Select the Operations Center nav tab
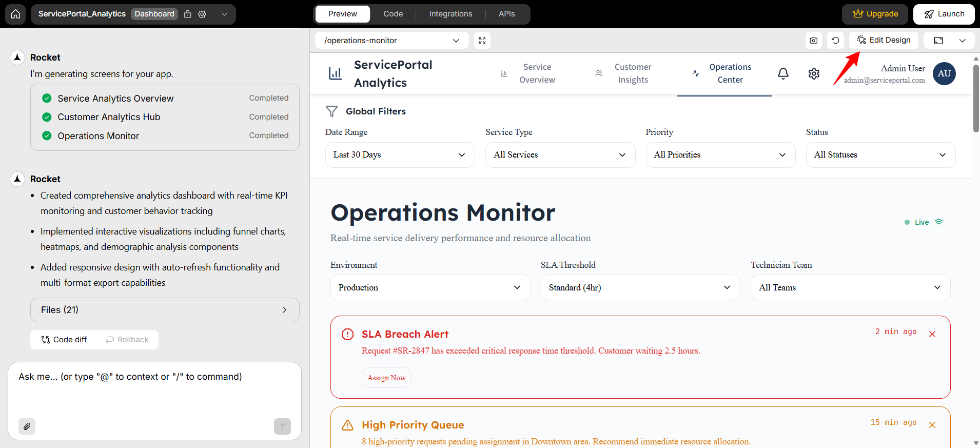 (x=724, y=73)
